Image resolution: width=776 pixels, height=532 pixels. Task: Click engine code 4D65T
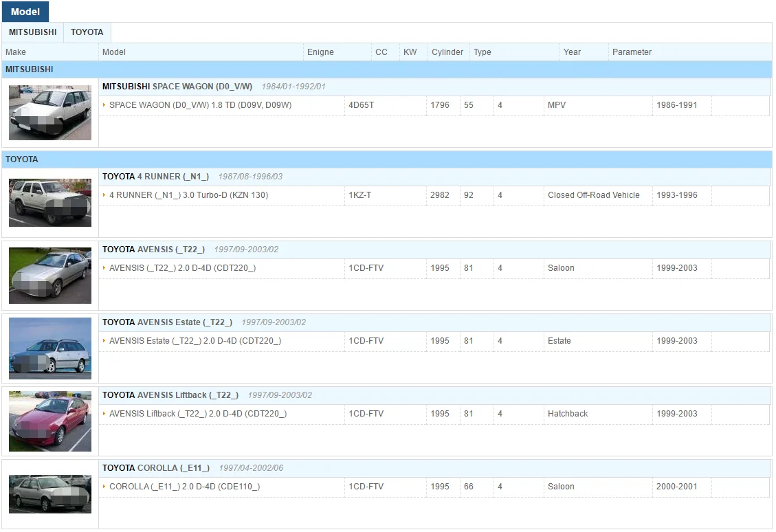(x=362, y=105)
